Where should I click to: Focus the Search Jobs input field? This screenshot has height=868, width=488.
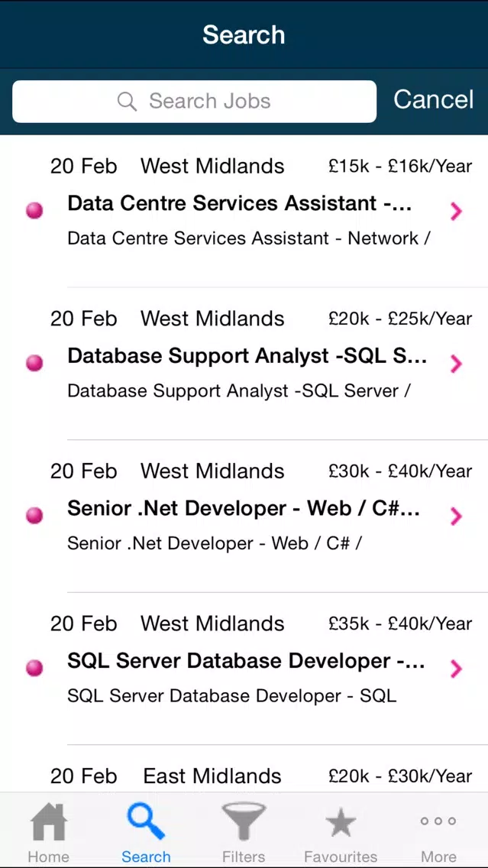pyautogui.click(x=194, y=102)
